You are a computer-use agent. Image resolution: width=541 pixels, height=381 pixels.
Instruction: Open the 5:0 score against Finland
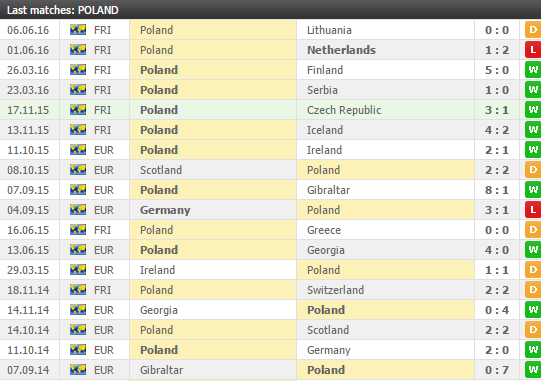(x=497, y=70)
